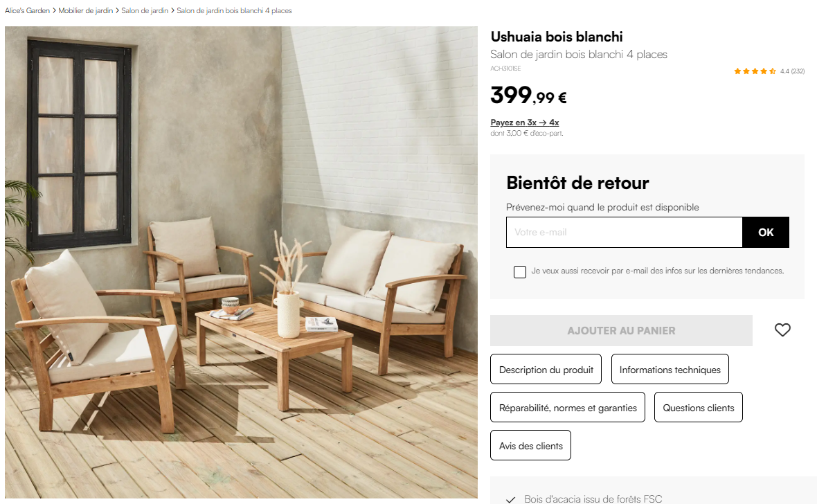Open the star rating reviews
Screen dimensions: 817x504
point(755,71)
